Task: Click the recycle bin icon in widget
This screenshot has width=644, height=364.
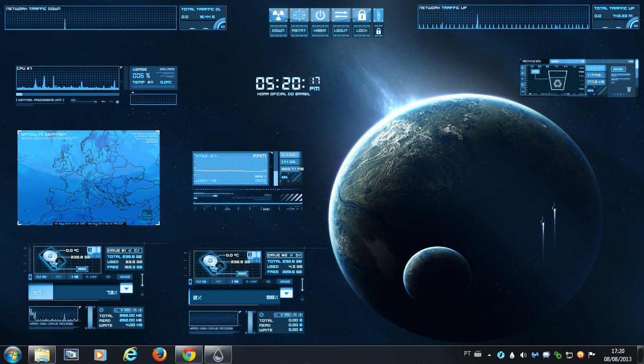Action: coord(557,80)
